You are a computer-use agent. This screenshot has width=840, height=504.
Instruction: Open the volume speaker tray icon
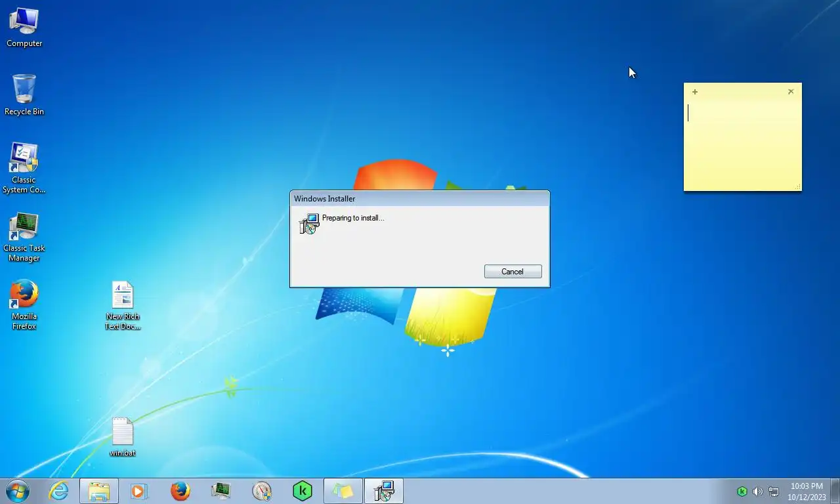pos(758,492)
